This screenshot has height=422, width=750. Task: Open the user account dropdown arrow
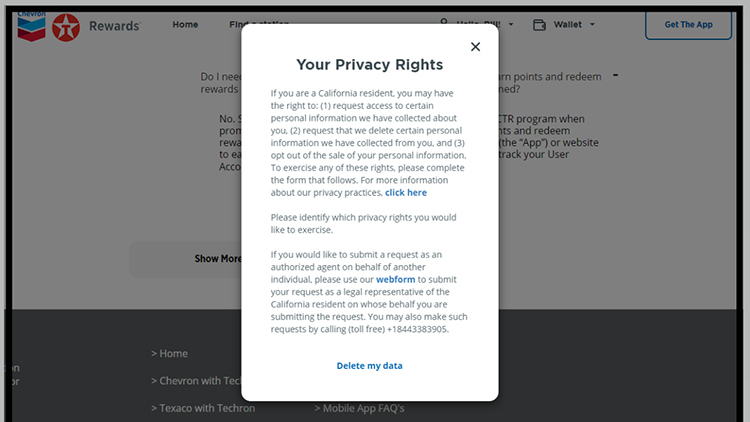tap(511, 25)
